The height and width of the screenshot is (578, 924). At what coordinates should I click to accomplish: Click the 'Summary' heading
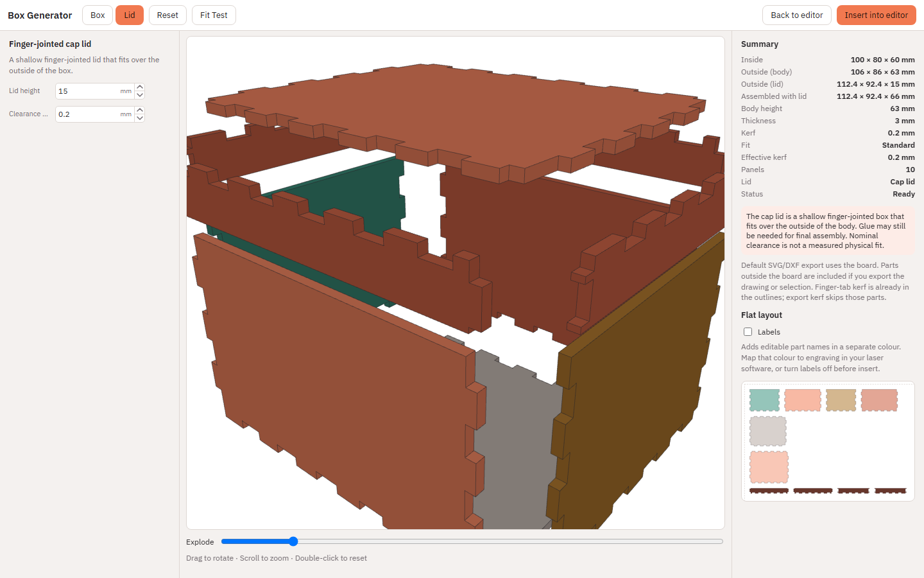pos(760,44)
